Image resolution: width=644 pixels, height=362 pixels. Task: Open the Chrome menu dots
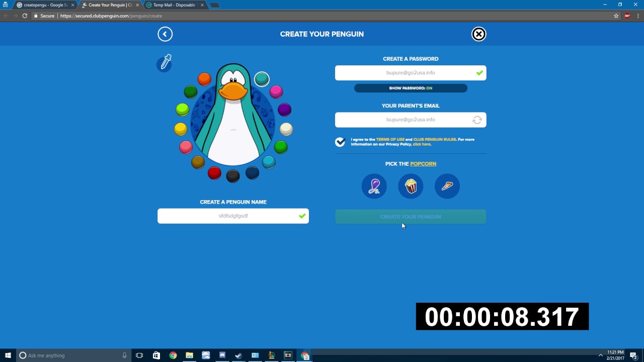click(x=637, y=16)
